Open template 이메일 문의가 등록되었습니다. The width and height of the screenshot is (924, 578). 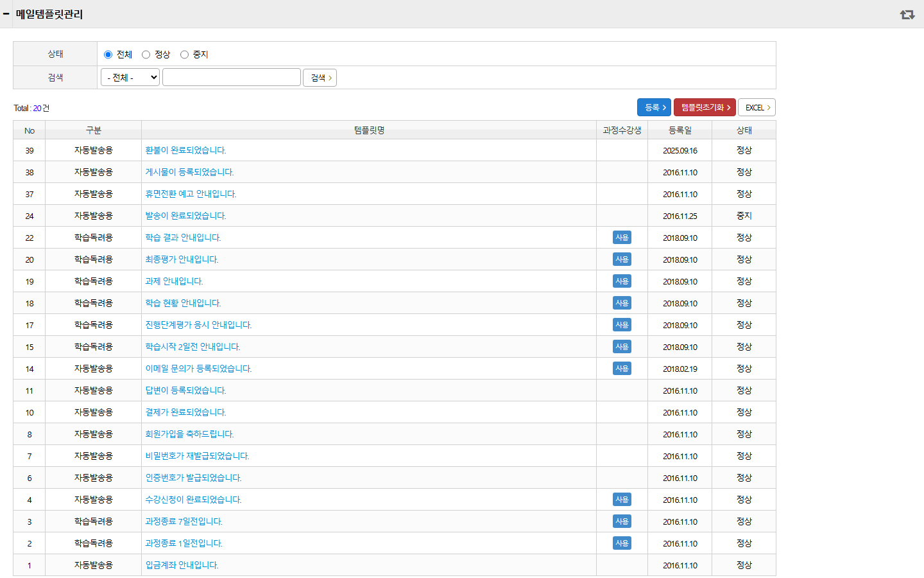(x=198, y=369)
